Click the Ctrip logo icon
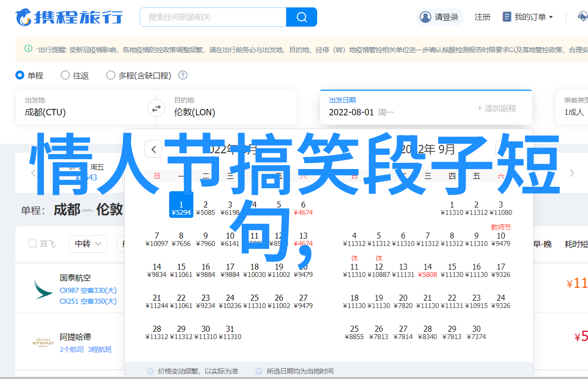 tap(24, 17)
